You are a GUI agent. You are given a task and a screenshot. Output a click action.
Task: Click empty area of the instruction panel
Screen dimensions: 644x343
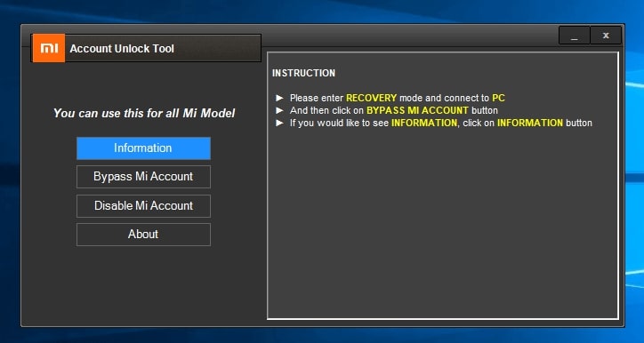(442, 221)
